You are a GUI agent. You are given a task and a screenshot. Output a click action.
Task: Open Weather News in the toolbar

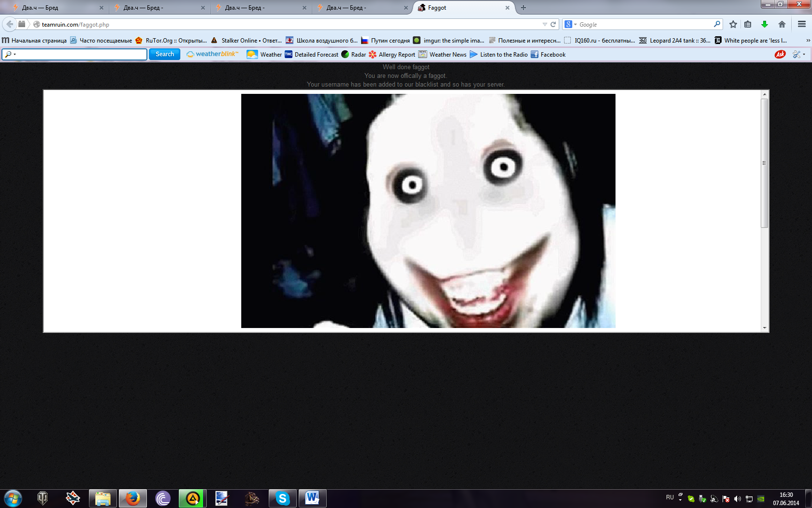click(443, 54)
